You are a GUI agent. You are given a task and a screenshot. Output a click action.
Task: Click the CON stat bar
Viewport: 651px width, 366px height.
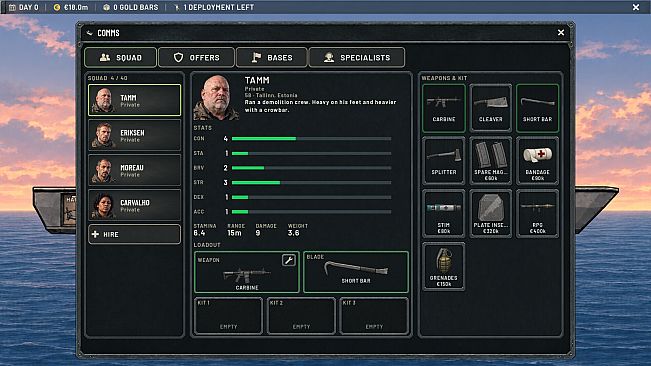tap(311, 139)
